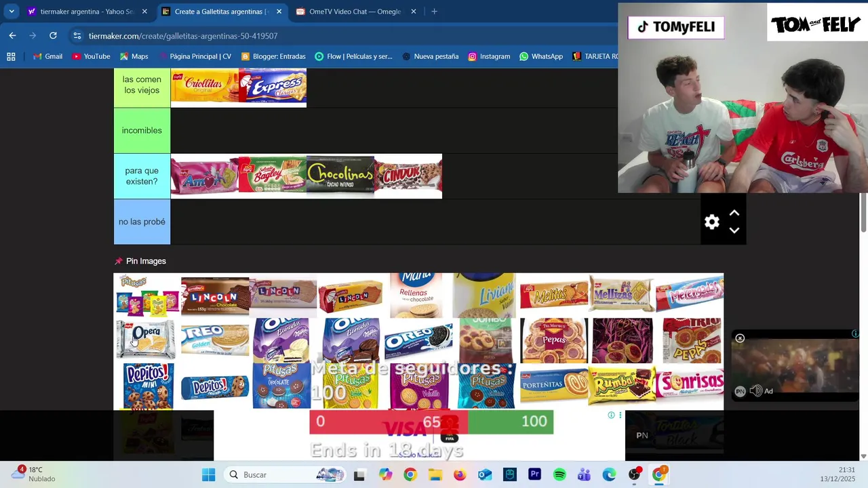Click the Amor cookie image in tier

(x=205, y=176)
